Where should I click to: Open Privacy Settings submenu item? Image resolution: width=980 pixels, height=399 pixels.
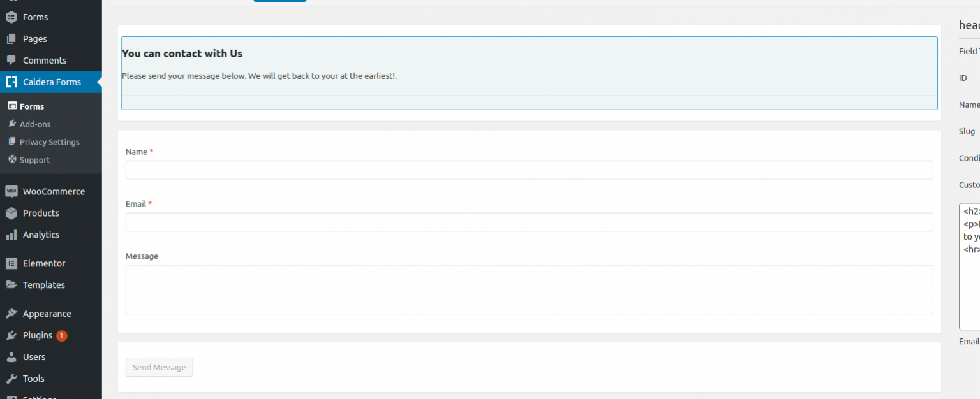point(49,142)
